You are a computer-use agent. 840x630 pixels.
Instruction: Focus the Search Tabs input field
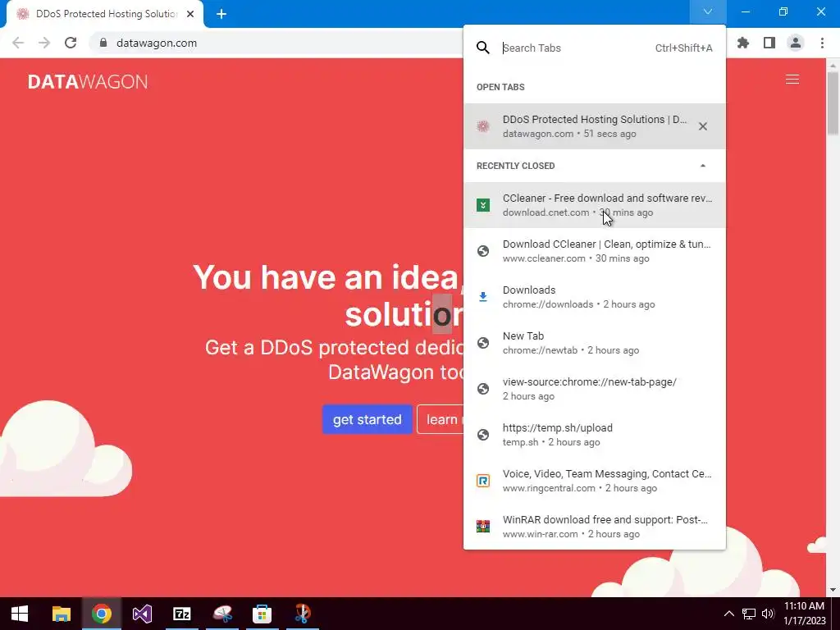[x=576, y=48]
